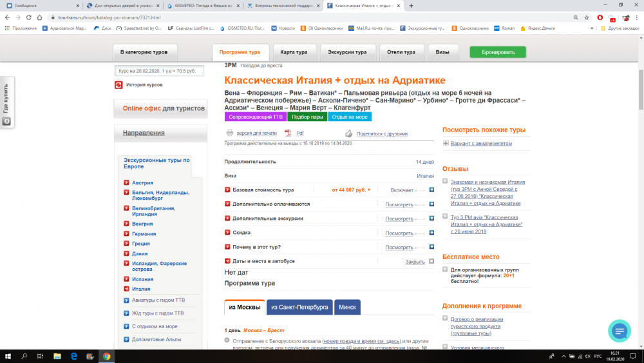The height and width of the screenshot is (363, 644).
Task: Click the Отдых на море tag
Action: pyautogui.click(x=350, y=117)
